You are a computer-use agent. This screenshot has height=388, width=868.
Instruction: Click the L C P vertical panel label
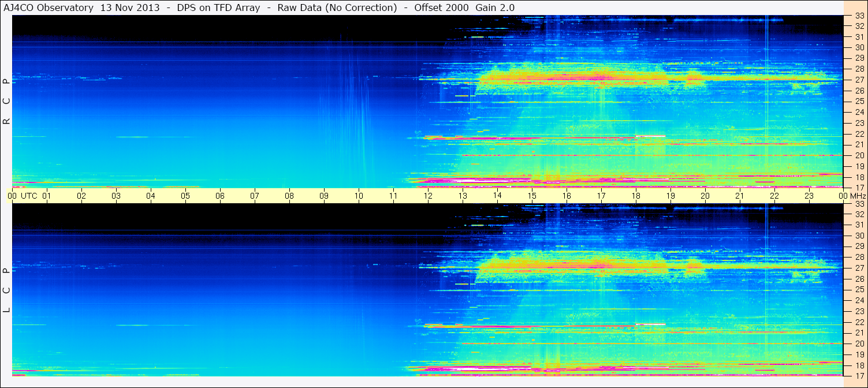click(x=6, y=290)
